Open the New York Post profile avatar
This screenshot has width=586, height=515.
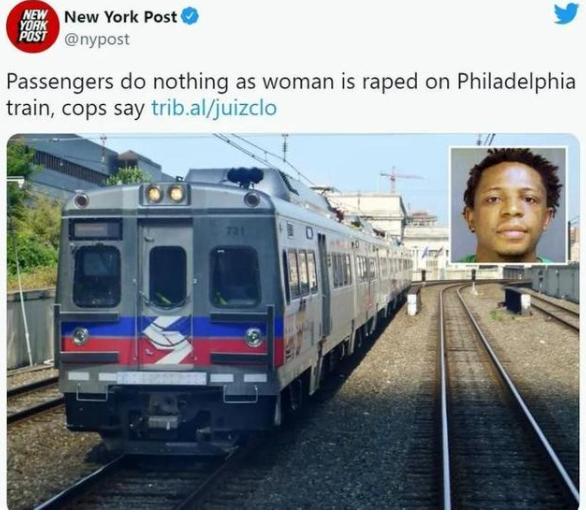coord(33,27)
